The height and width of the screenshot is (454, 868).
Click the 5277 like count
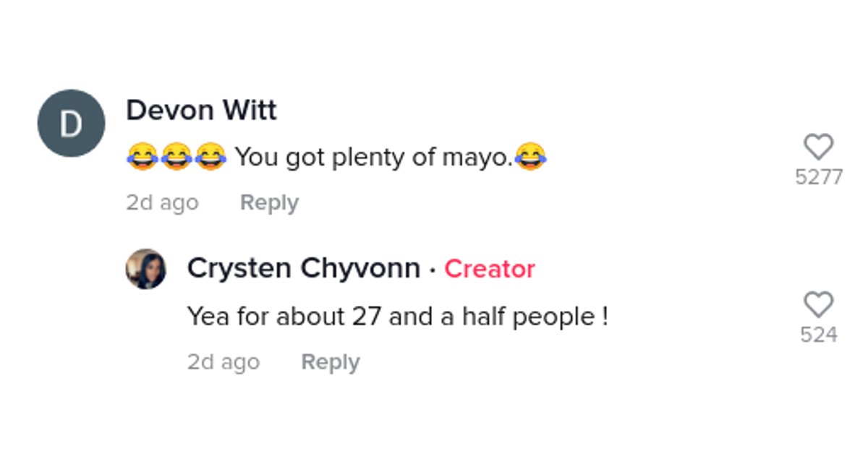[x=819, y=177]
